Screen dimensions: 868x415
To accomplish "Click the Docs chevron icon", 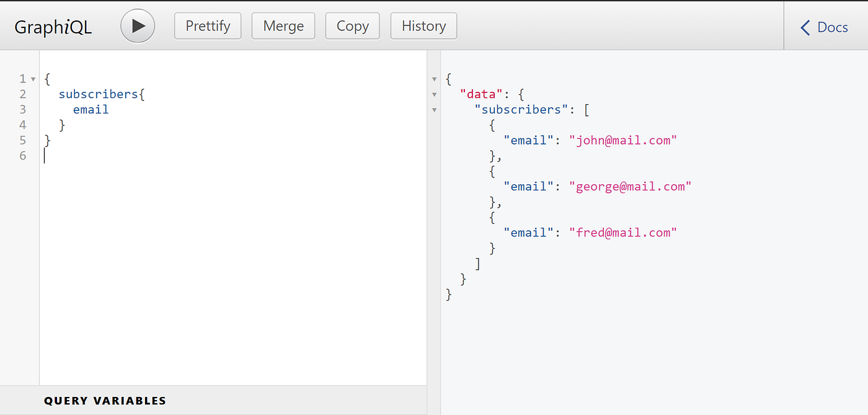I will pos(805,27).
